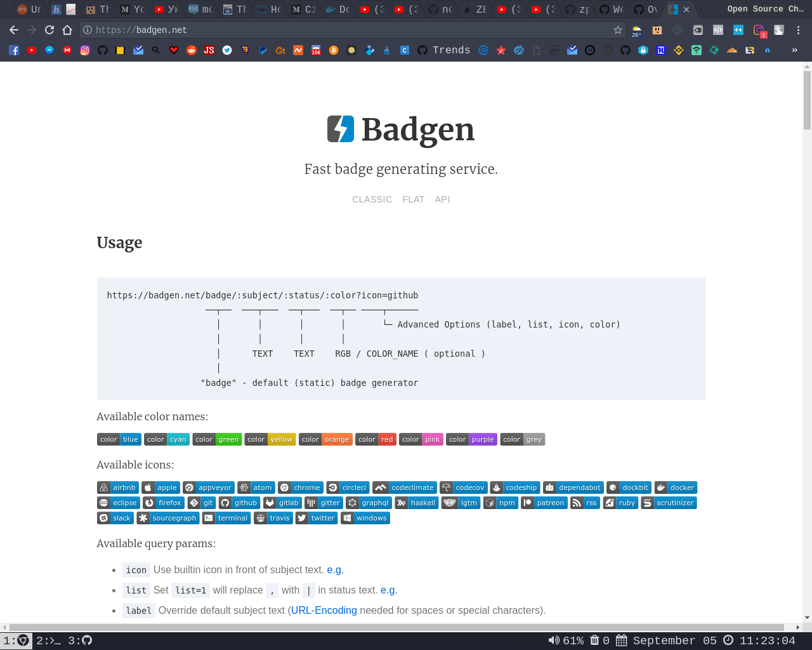This screenshot has width=812, height=650.
Task: Open the weather extension showing 26°
Action: point(636,30)
